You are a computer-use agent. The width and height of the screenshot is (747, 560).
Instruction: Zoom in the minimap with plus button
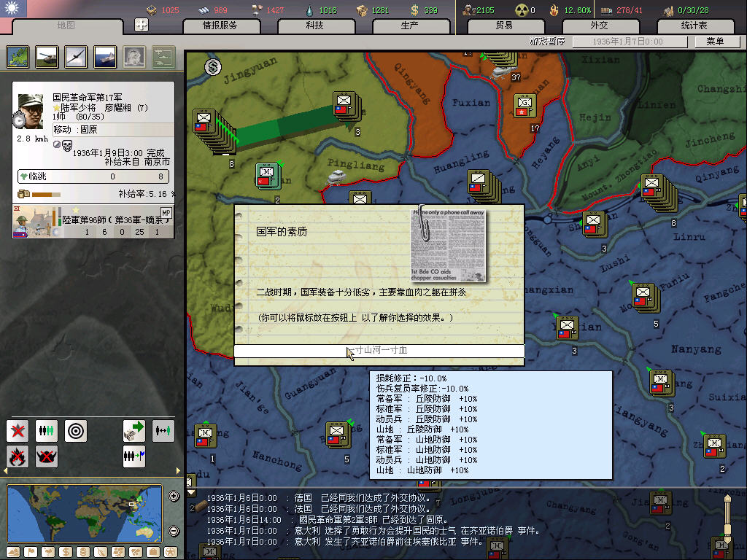pyautogui.click(x=174, y=497)
